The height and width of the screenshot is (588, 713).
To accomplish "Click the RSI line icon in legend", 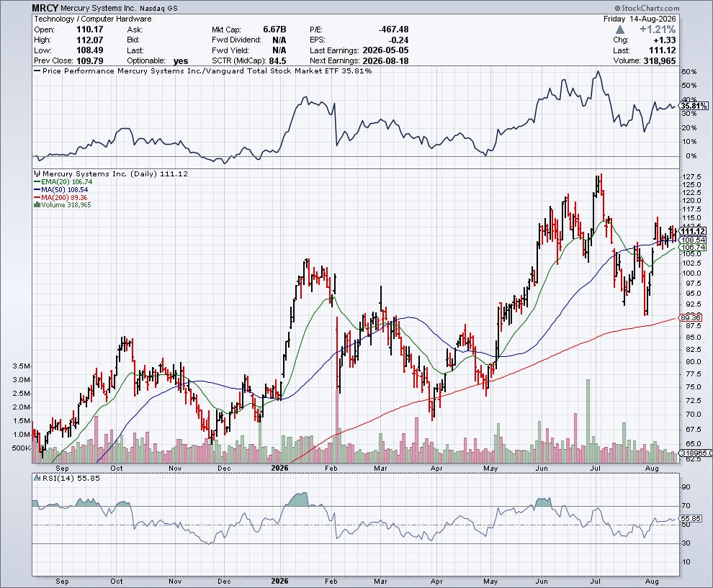I will point(37,478).
